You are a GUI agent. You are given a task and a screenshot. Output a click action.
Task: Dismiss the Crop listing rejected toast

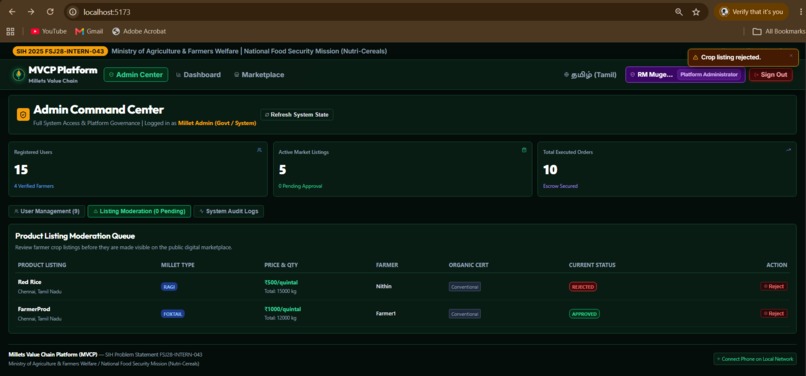[x=791, y=55]
